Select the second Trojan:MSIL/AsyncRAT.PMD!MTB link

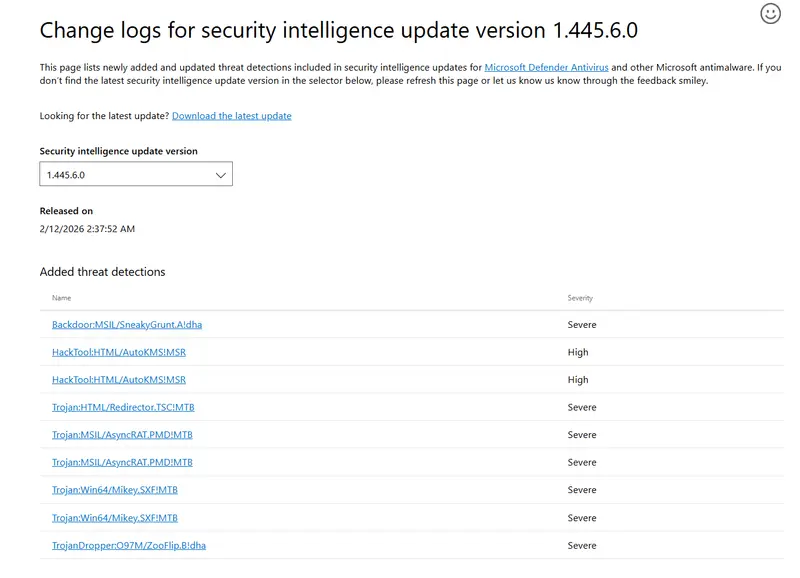(x=122, y=463)
